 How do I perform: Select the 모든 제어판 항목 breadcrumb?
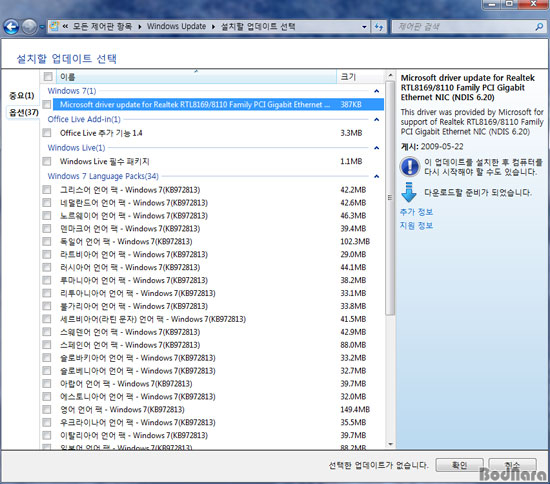click(102, 26)
